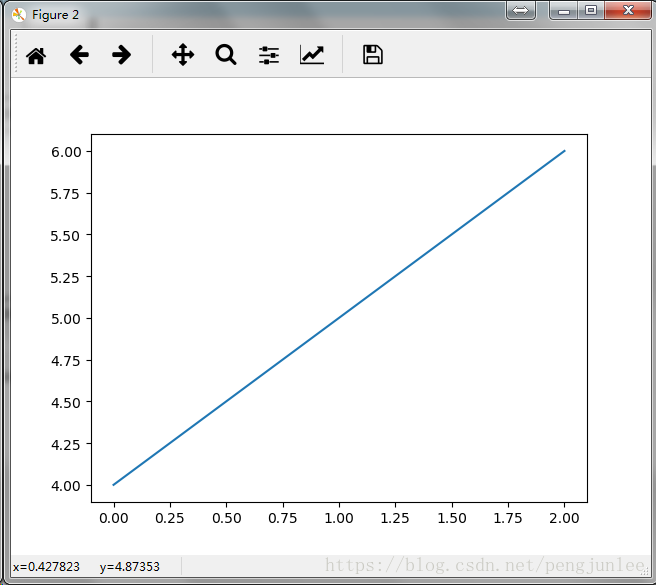Maximize the Figure 2 window
Viewport: 656px width, 585px height.
591,10
